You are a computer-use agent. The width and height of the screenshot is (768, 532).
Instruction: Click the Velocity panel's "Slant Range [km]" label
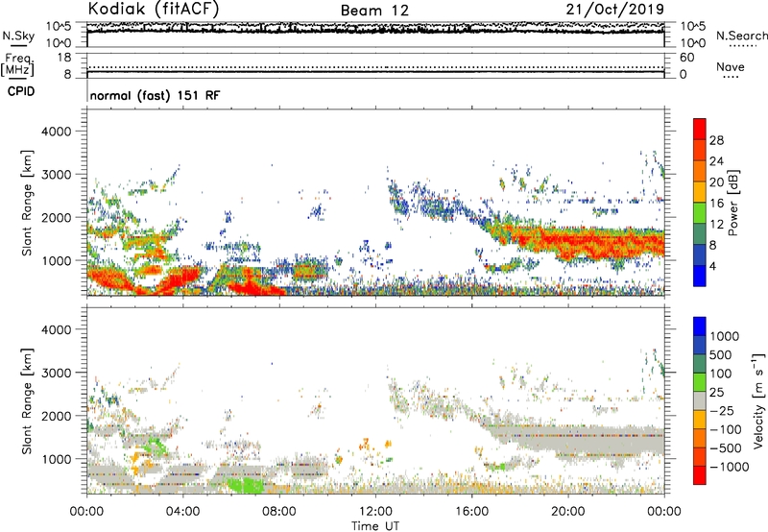(x=27, y=401)
